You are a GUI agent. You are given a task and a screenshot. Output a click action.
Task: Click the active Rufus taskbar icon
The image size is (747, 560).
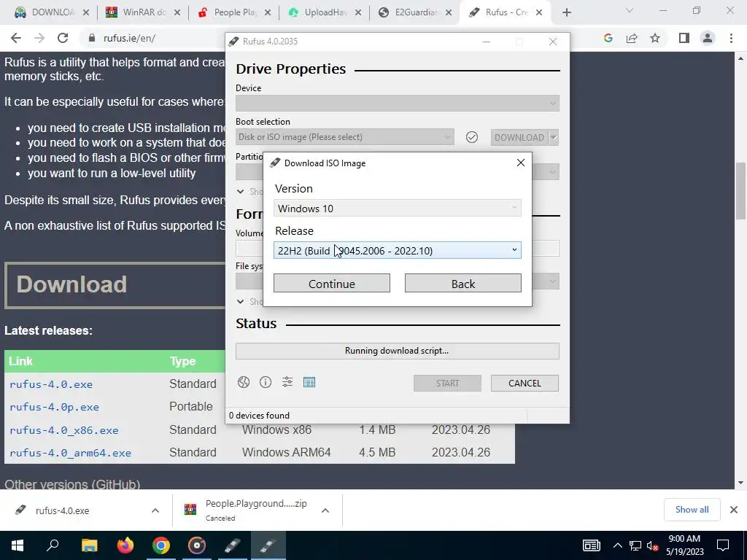[268, 545]
